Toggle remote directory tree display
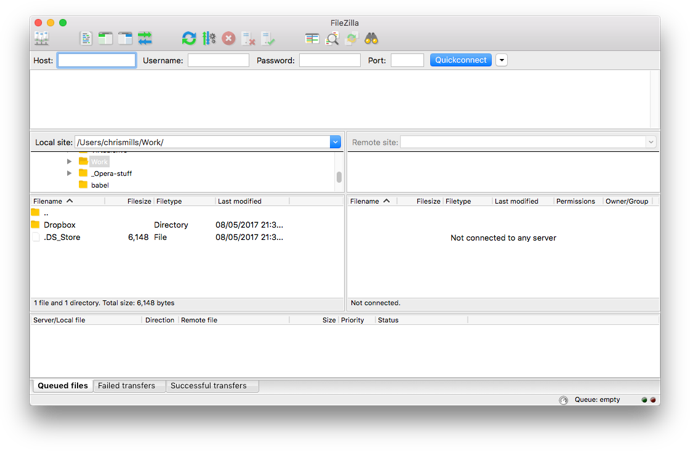Image resolution: width=690 pixels, height=451 pixels. click(125, 39)
